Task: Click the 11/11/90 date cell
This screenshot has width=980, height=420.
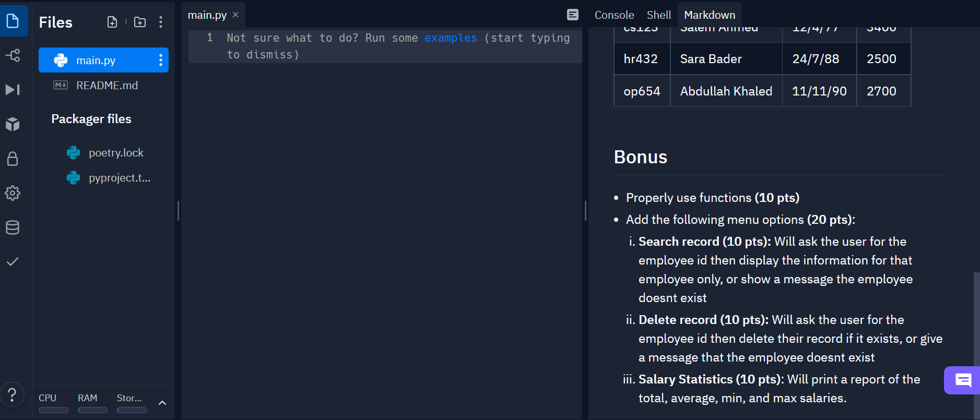Action: click(820, 91)
